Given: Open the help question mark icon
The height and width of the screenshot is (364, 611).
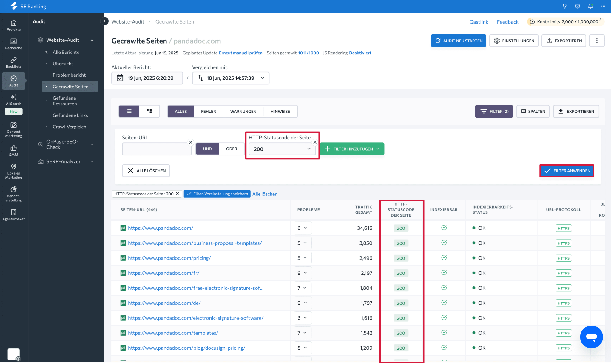Looking at the screenshot, I should (x=577, y=6).
